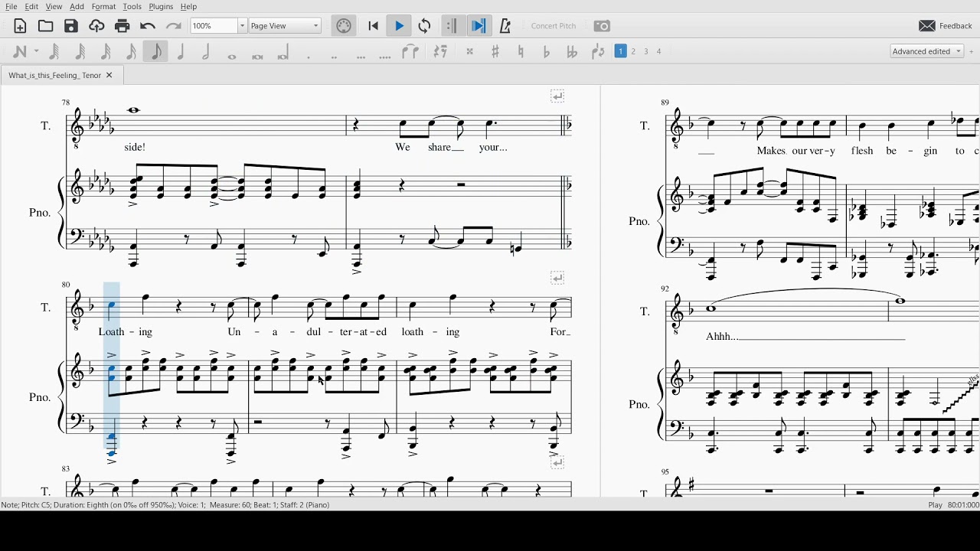Toggle the Concert Pitch button

click(x=554, y=26)
